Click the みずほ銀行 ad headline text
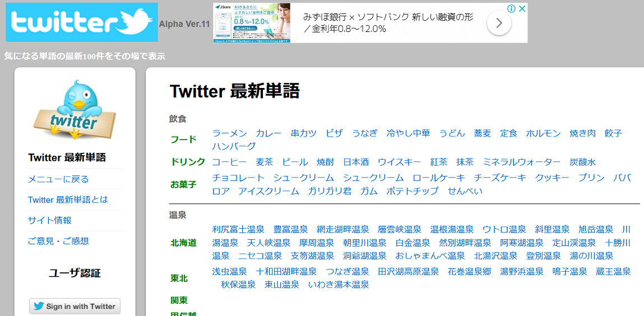This screenshot has width=644, height=316. point(388,23)
